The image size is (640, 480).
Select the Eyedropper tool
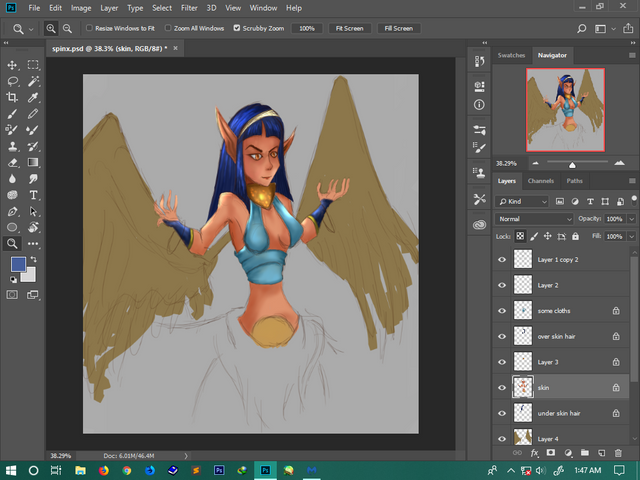(33, 97)
